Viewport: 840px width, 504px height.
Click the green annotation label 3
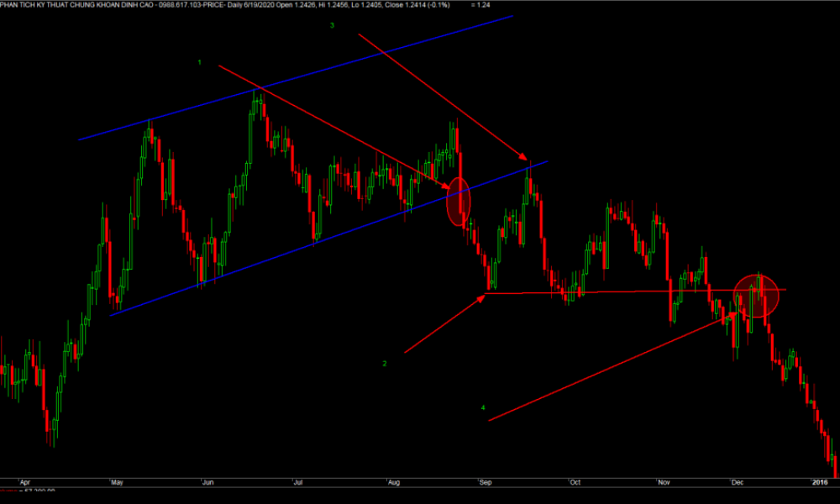[x=332, y=26]
